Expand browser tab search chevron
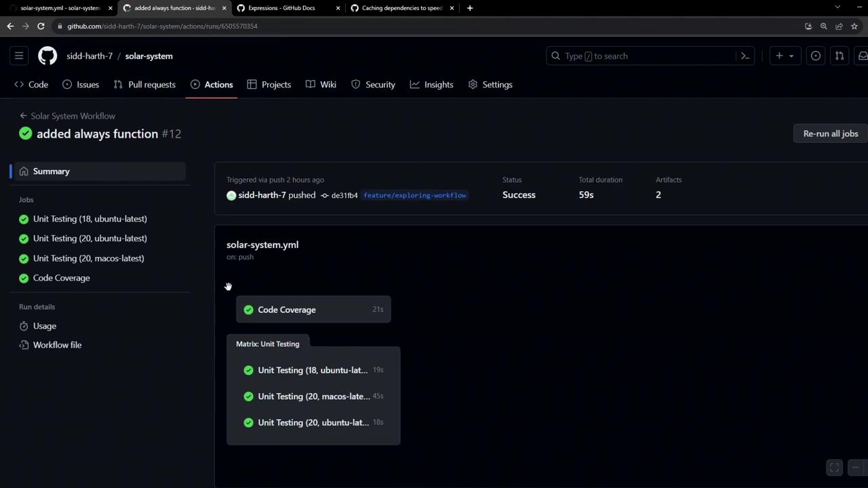The image size is (868, 488). tap(837, 7)
